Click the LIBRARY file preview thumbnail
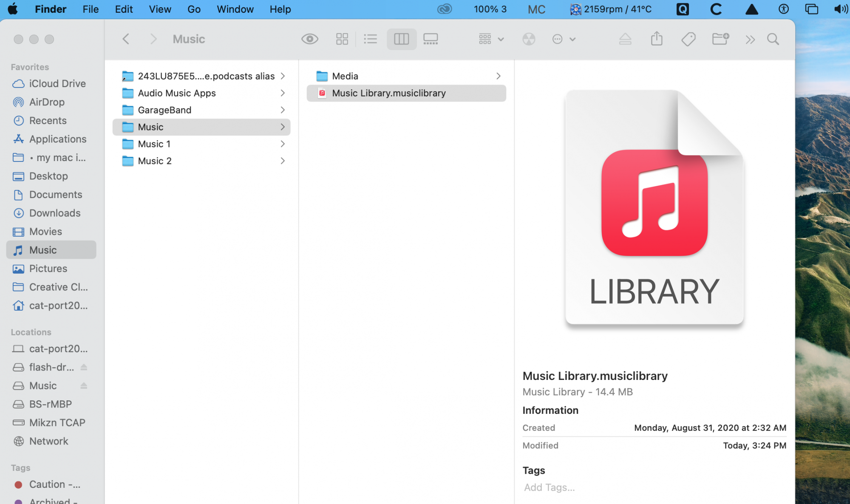Viewport: 850px width, 504px height. pos(654,207)
